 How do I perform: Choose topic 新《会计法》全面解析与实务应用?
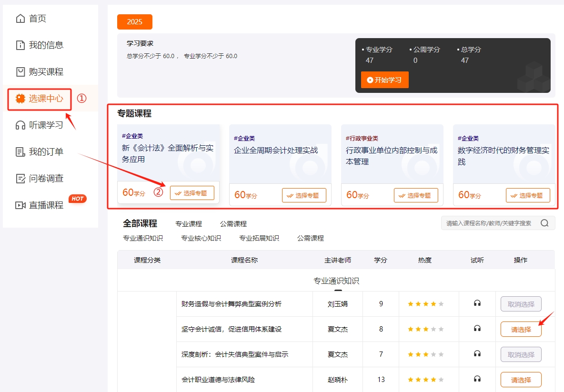pos(192,192)
